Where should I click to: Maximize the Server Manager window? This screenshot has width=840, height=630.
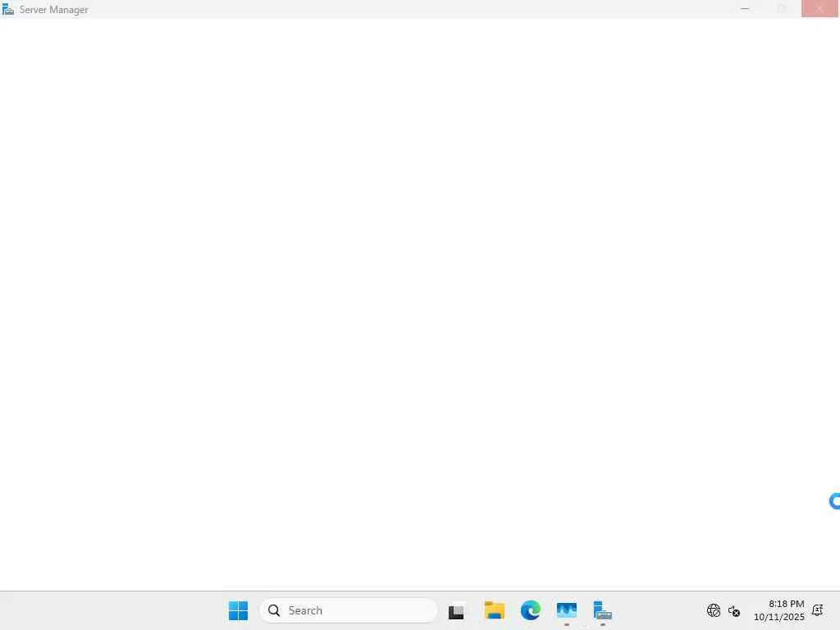782,8
